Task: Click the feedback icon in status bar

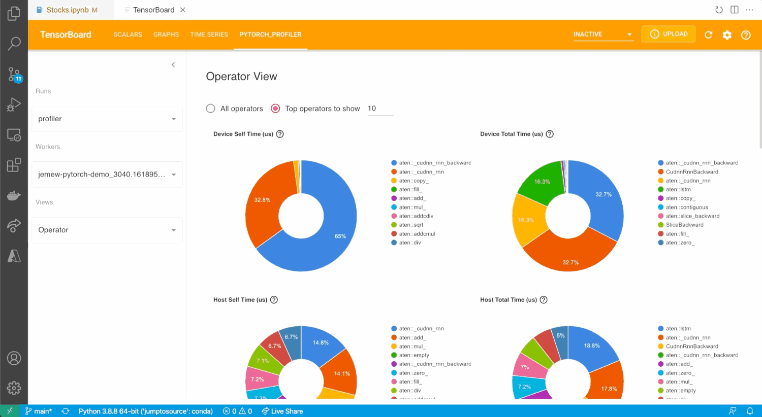Action: pos(732,411)
